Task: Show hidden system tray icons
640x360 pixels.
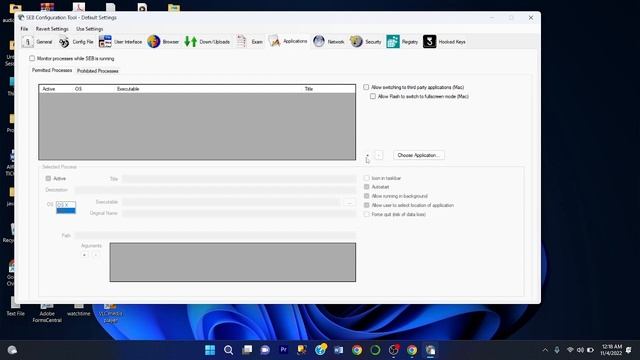Action: pyautogui.click(x=545, y=350)
